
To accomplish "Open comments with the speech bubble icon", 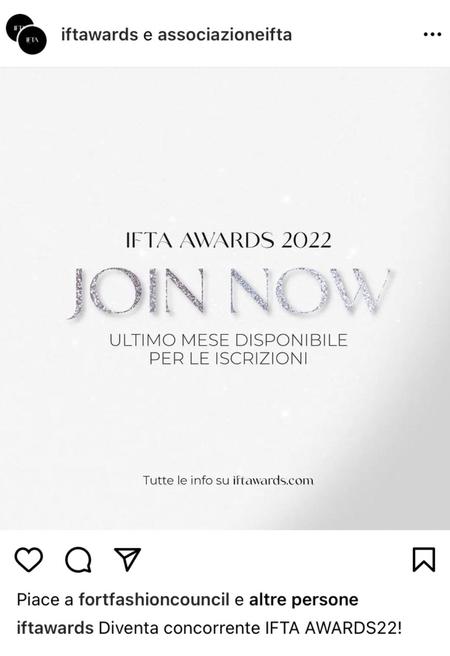I will (78, 560).
